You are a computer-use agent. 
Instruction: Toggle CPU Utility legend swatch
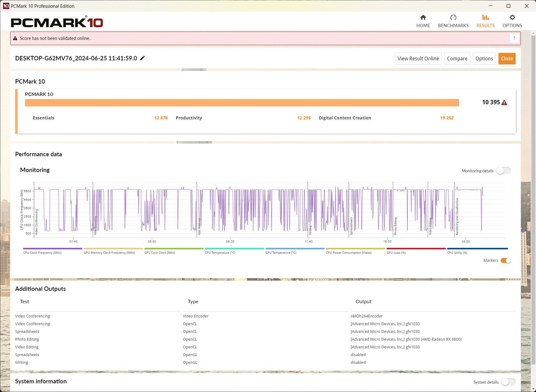(x=477, y=248)
